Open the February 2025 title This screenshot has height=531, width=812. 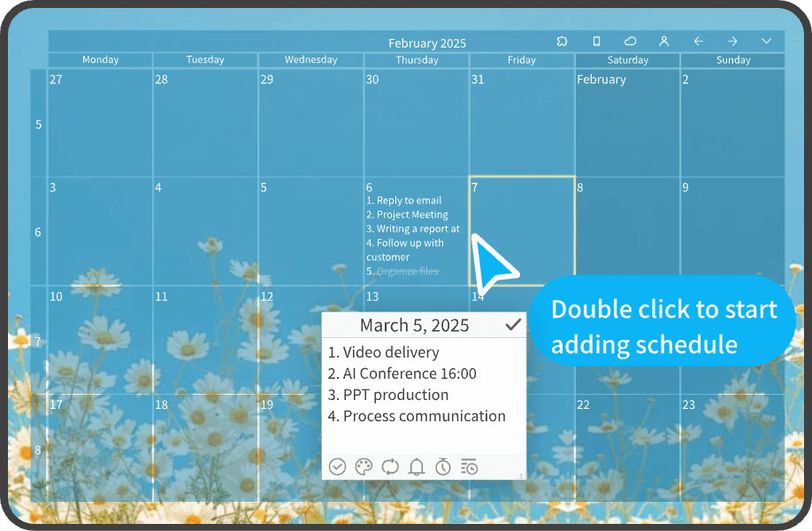427,42
